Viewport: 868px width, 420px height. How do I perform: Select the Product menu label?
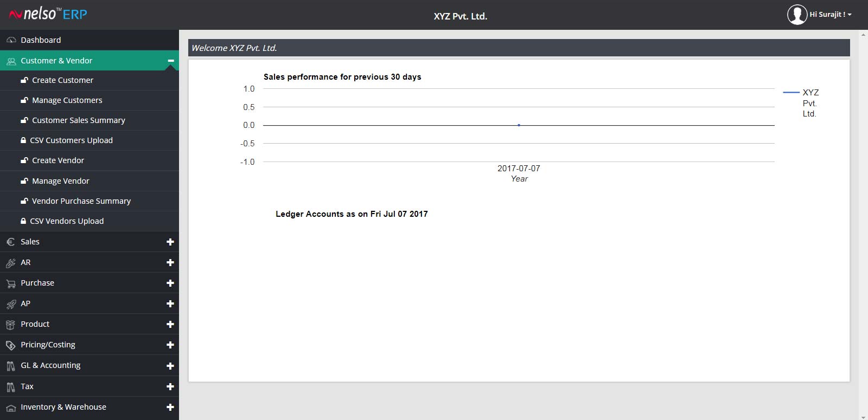point(35,324)
